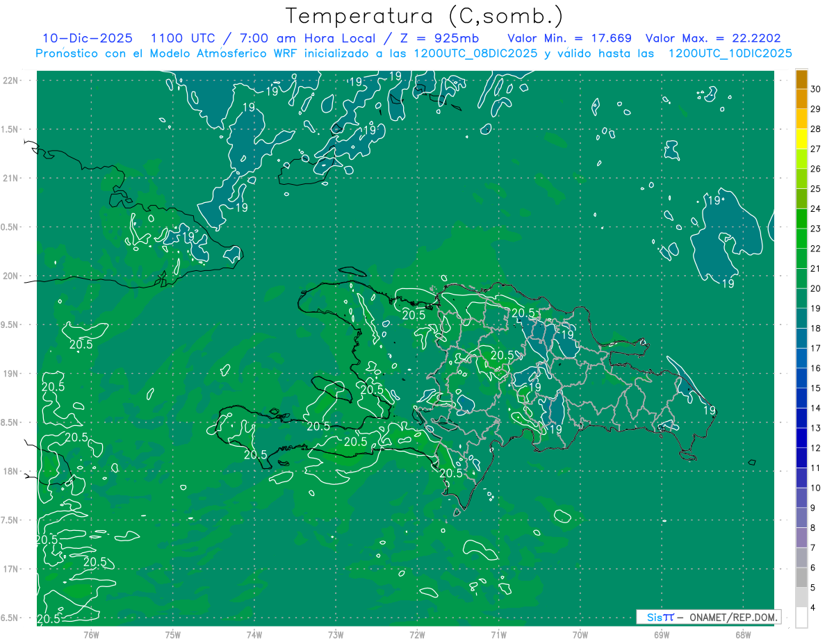Click the "75W" longitude axis label
The width and height of the screenshot is (834, 644).
[x=172, y=635]
